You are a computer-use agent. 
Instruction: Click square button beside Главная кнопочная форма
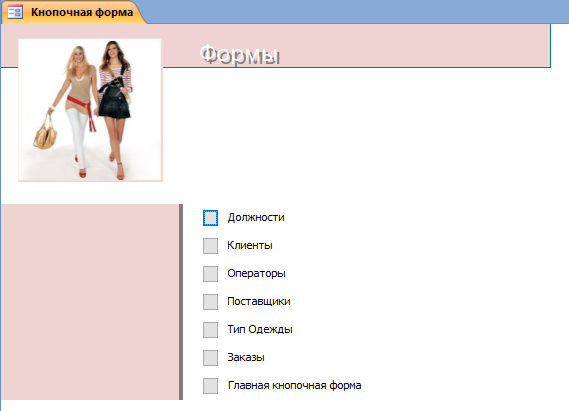click(210, 386)
